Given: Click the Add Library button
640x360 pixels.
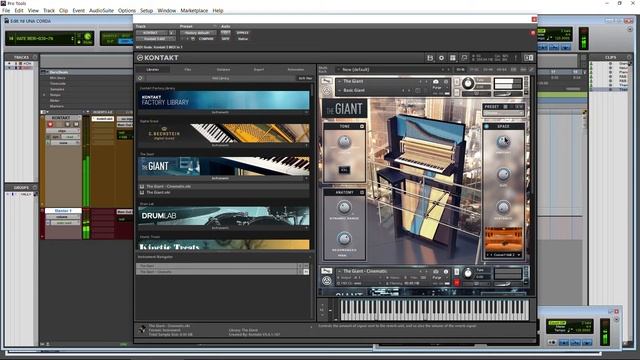Looking at the screenshot, I should (220, 78).
